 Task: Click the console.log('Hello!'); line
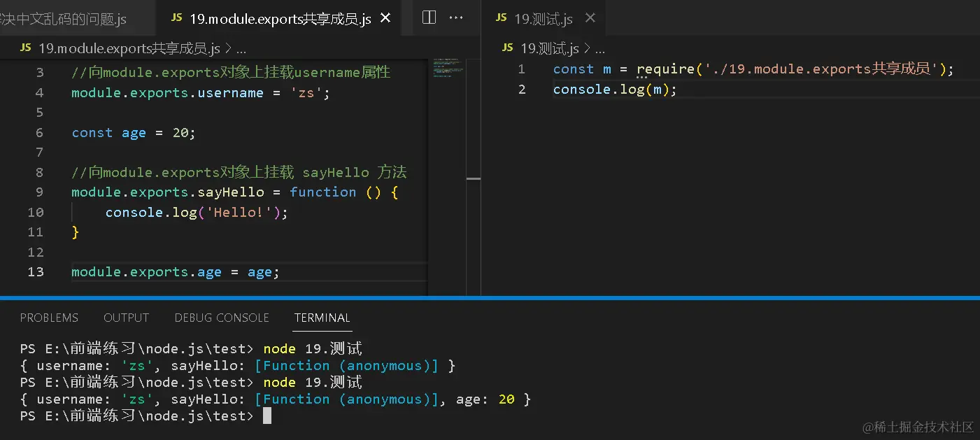pyautogui.click(x=197, y=213)
